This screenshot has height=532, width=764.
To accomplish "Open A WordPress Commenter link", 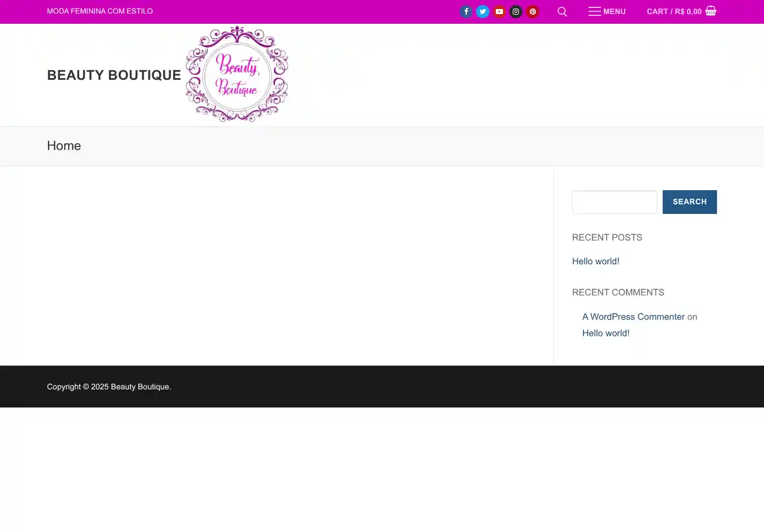I will [633, 316].
